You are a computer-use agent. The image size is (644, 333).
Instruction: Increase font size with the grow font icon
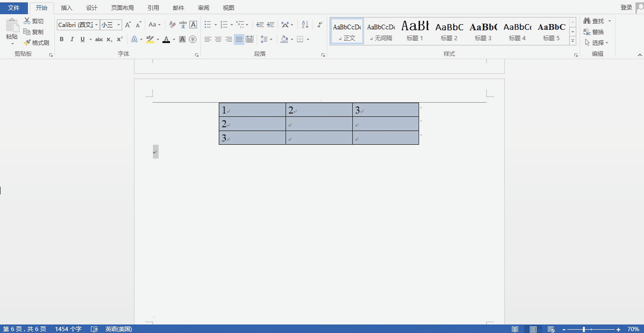pos(128,25)
